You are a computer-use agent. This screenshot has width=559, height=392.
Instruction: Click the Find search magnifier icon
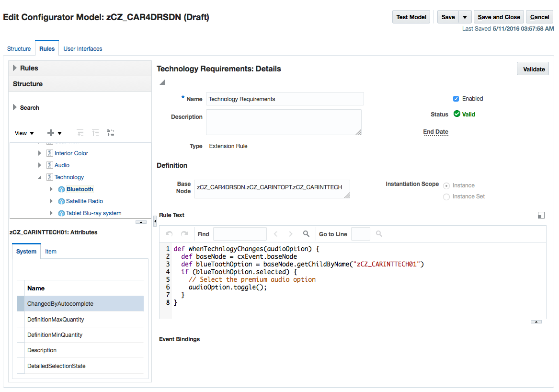point(306,234)
